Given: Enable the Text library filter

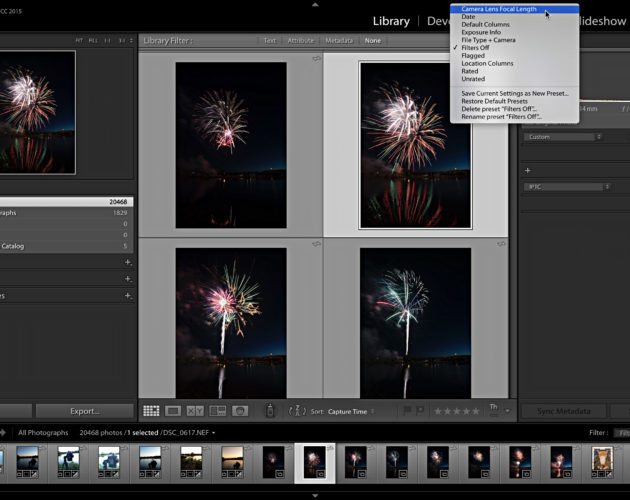Looking at the screenshot, I should (270, 41).
